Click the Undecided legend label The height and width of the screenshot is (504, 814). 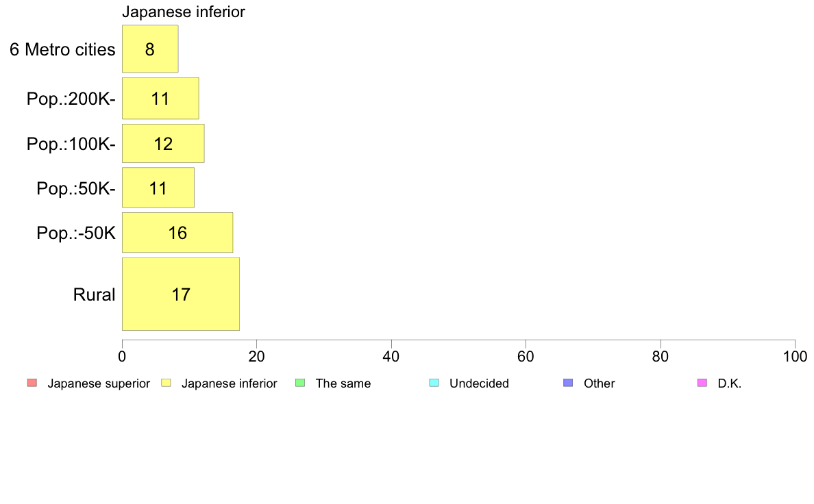click(479, 383)
